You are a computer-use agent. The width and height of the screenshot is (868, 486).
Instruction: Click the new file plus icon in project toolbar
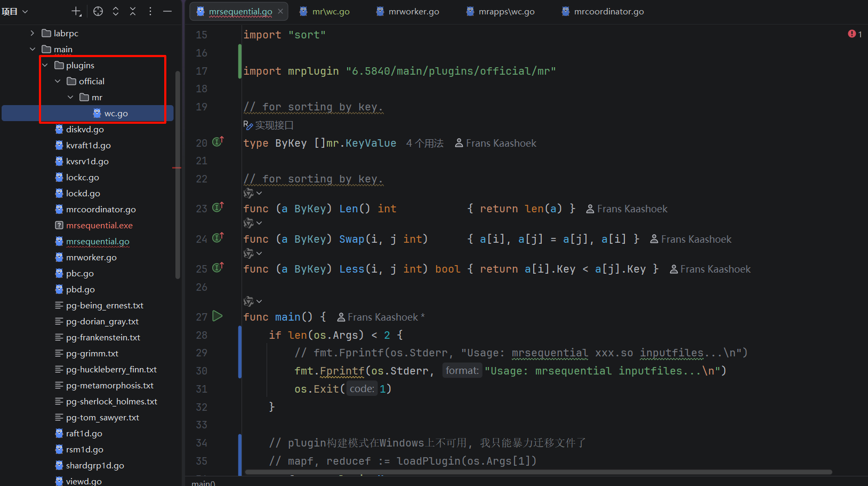(76, 11)
